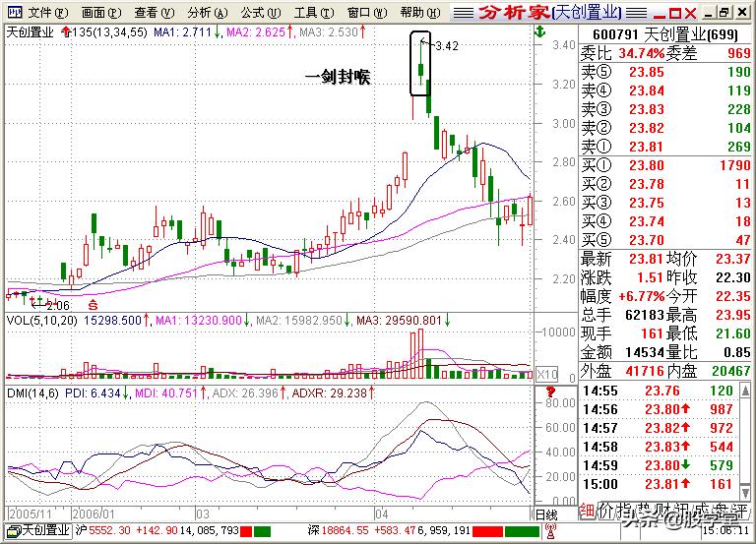Open the VOL(5,10,20) indicator label

pos(42,321)
